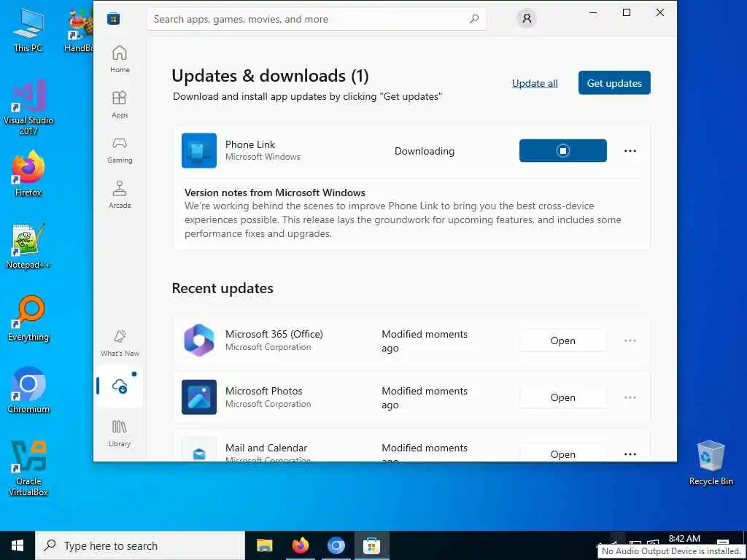The height and width of the screenshot is (560, 747).
Task: Focus the Store search apps field
Action: coord(317,19)
